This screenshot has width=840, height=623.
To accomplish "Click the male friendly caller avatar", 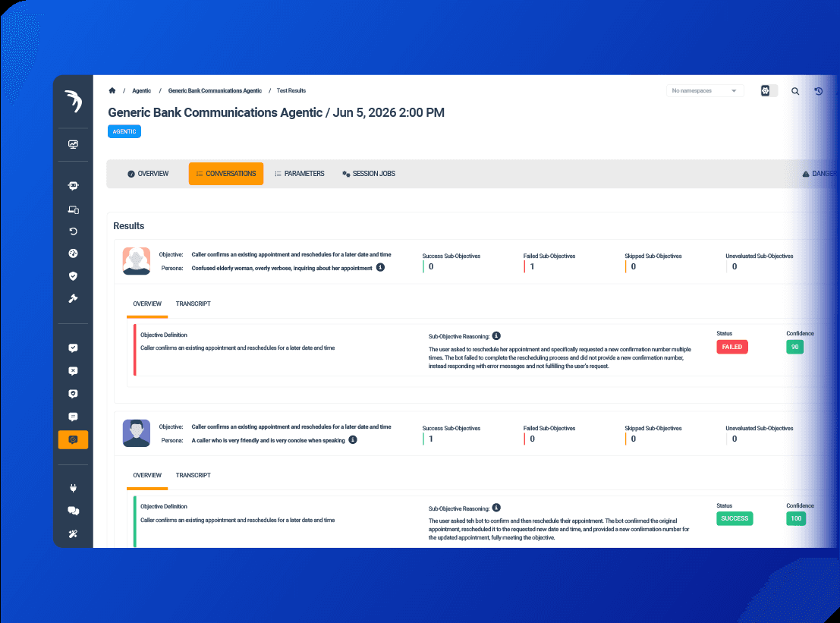I will point(136,433).
